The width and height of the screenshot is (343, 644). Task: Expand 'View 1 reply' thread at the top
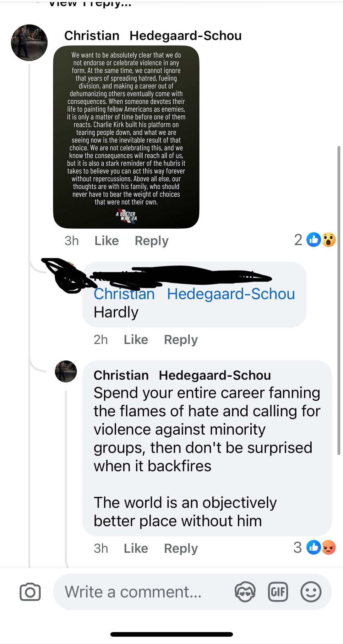90,4
